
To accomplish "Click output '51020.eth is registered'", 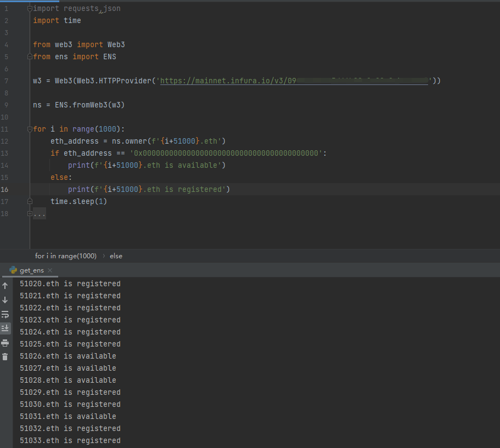I will tap(70, 283).
